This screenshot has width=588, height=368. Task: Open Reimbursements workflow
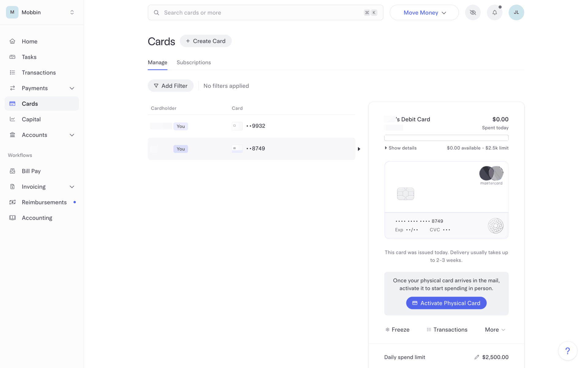point(42,202)
